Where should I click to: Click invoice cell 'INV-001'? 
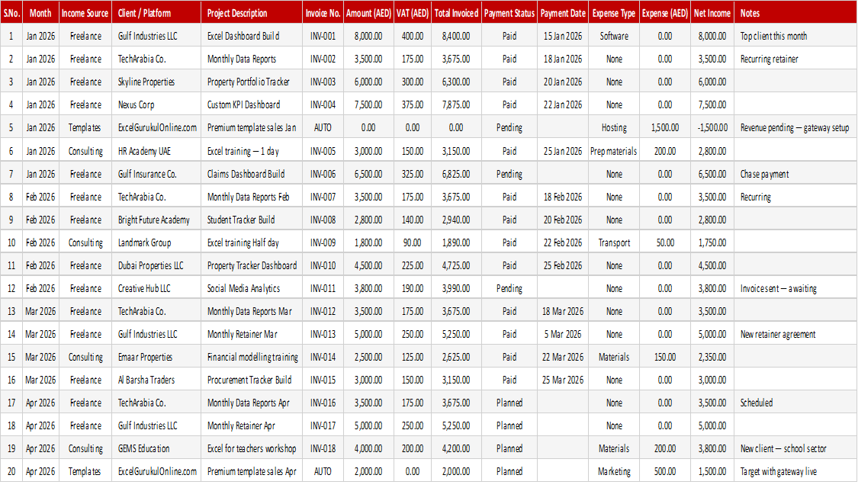coord(323,36)
